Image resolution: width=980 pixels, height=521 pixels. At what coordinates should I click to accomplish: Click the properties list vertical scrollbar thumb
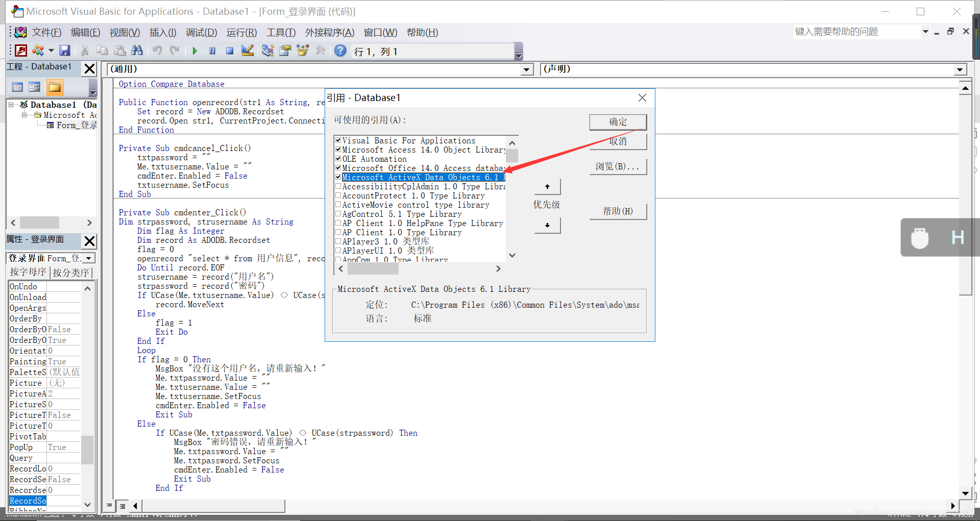click(87, 450)
